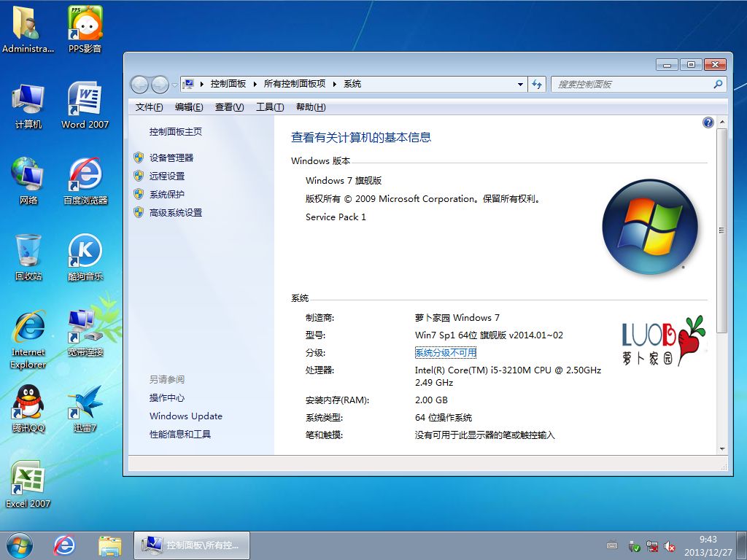Launch Internet Explorer from the taskbar
The image size is (747, 560).
64,545
